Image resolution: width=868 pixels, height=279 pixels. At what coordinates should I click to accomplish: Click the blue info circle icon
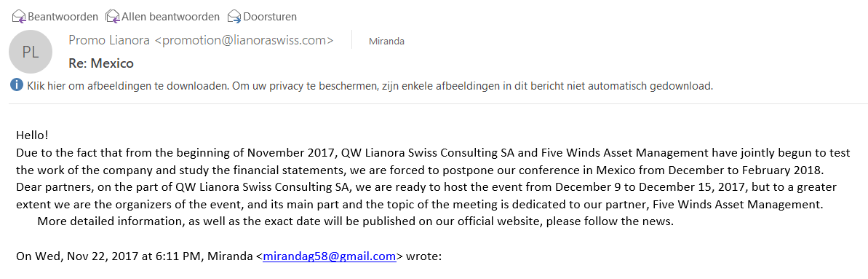click(17, 85)
